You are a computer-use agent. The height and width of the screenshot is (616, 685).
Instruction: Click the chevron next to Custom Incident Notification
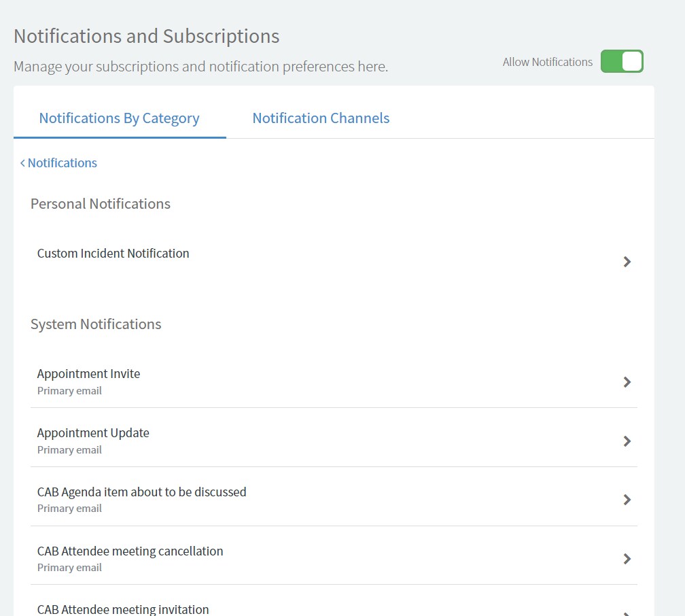pos(627,262)
